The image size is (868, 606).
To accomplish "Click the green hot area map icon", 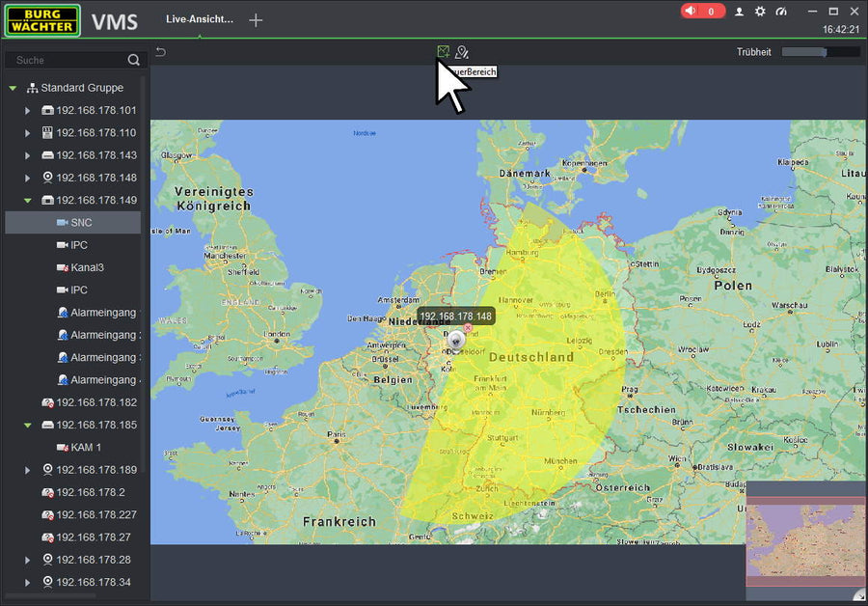I will click(443, 52).
